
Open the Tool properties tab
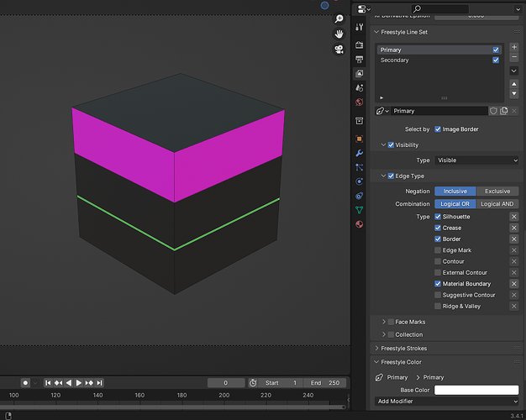coord(360,27)
